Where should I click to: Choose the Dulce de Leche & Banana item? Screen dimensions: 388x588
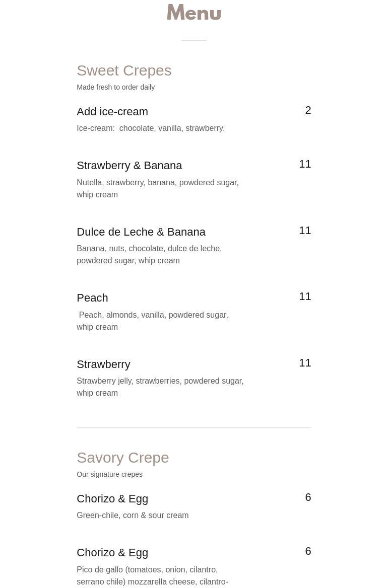[141, 232]
